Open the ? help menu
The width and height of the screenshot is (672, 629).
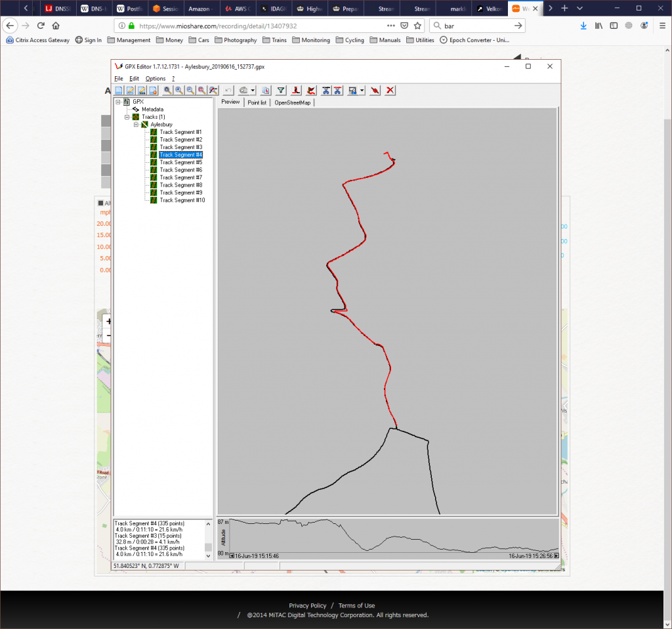click(173, 79)
